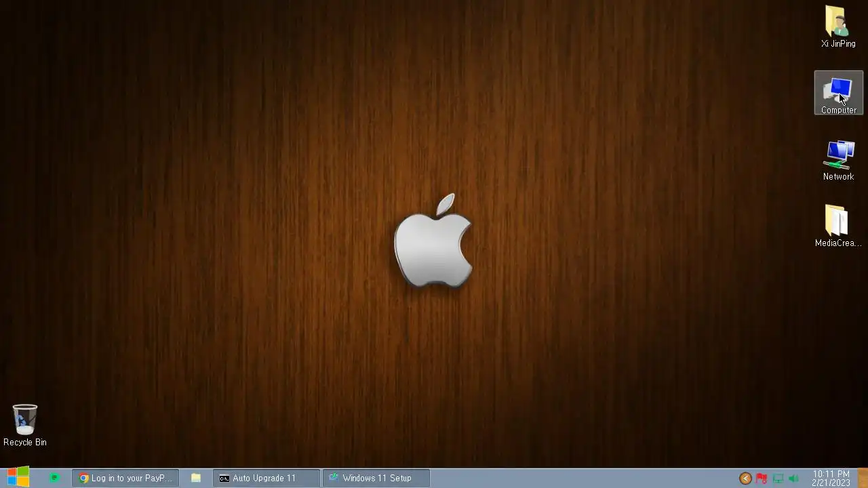Image resolution: width=868 pixels, height=488 pixels.
Task: Open the Action Center red flag icon
Action: [762, 479]
